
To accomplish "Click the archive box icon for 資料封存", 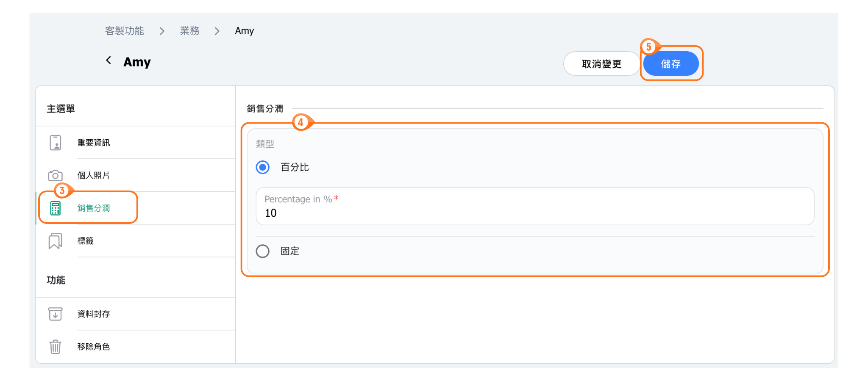I will click(x=55, y=314).
